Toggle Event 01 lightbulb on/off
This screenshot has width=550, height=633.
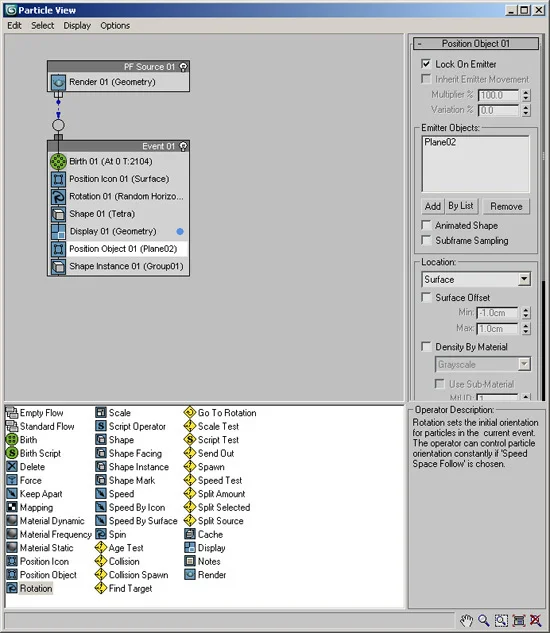(183, 146)
